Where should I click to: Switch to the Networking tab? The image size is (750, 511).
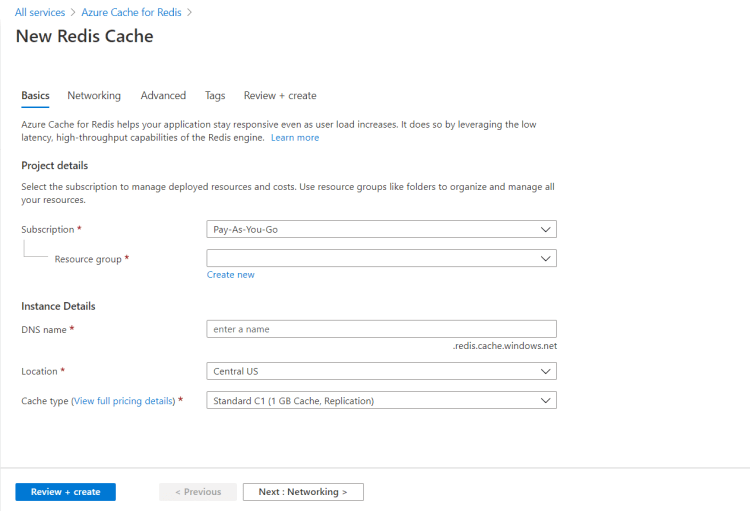click(94, 96)
